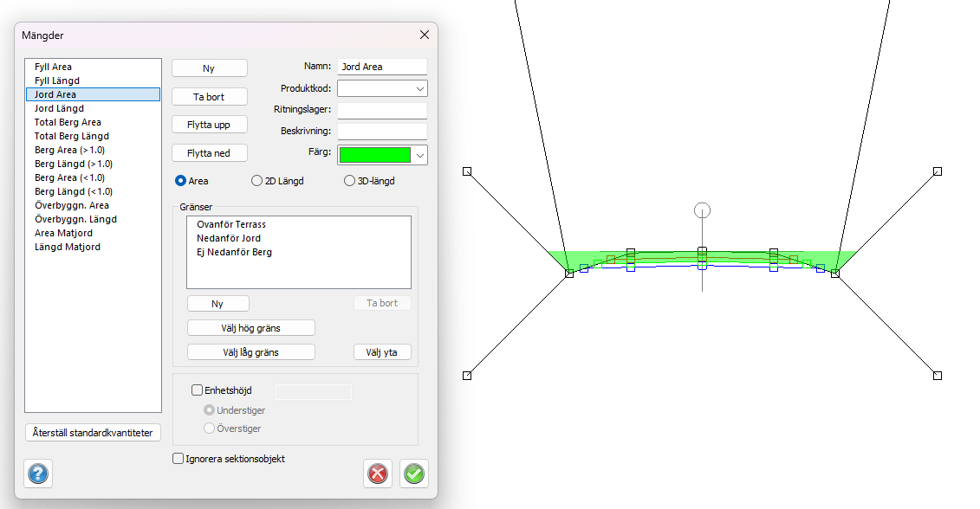Select Total Berg Area in the list

click(x=68, y=122)
